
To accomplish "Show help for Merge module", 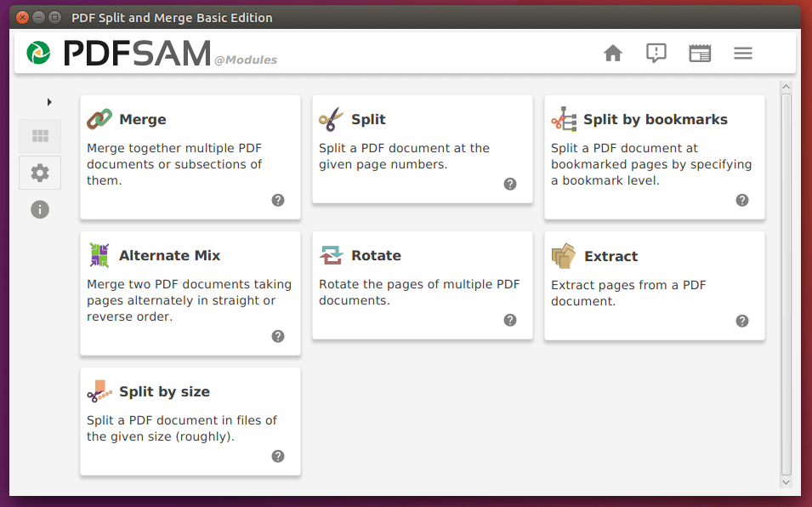I will [x=278, y=200].
